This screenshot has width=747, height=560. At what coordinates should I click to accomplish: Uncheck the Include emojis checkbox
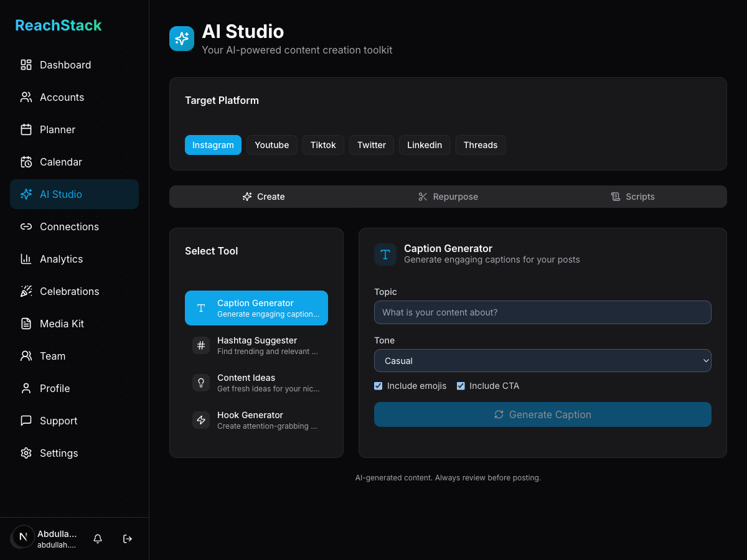point(378,386)
